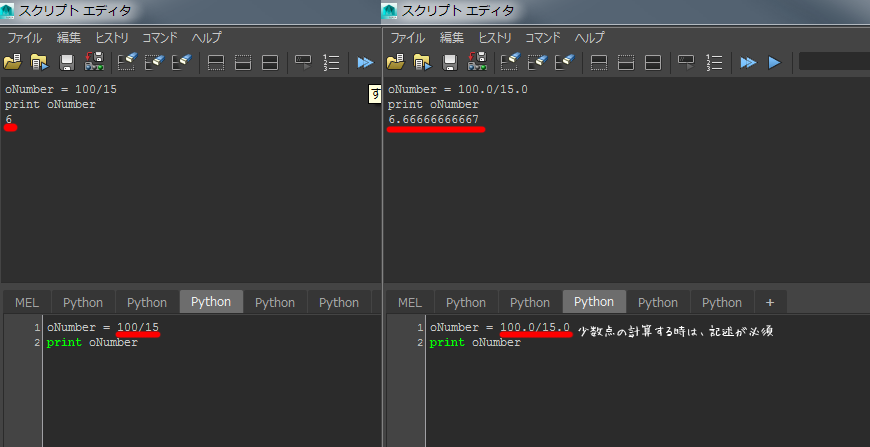
Task: Clear Input icon in left Script Editor
Action: pos(154,62)
